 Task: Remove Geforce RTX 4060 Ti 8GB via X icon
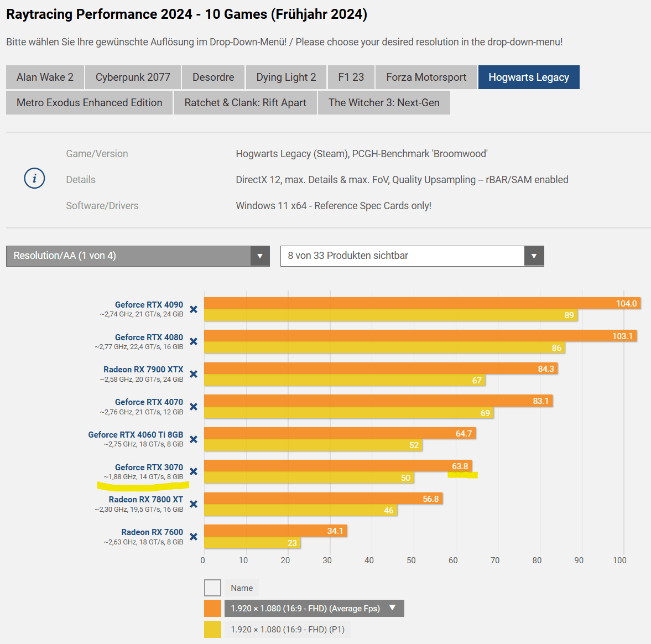click(x=194, y=439)
